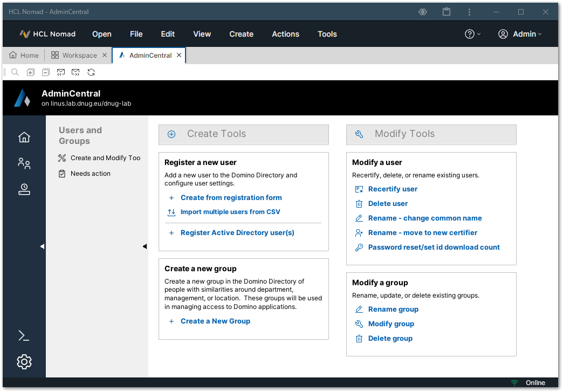The image size is (563, 392).
Task: Expand the help menu dropdown
Action: click(x=472, y=34)
